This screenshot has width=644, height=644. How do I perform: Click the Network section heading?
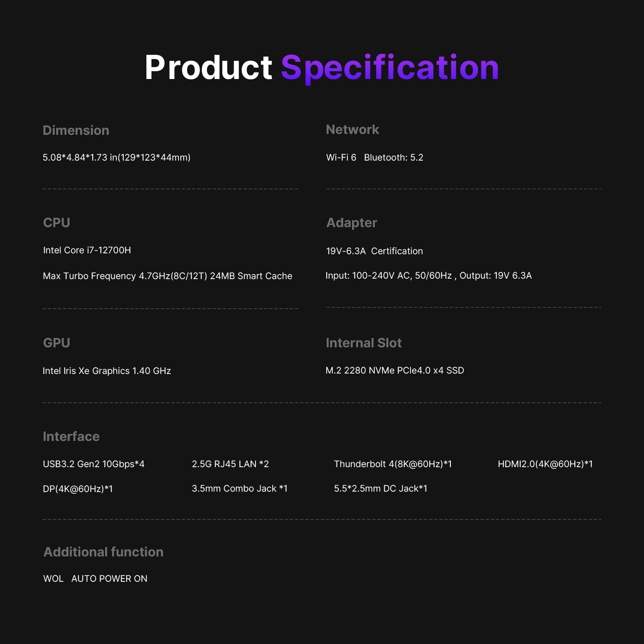[352, 130]
